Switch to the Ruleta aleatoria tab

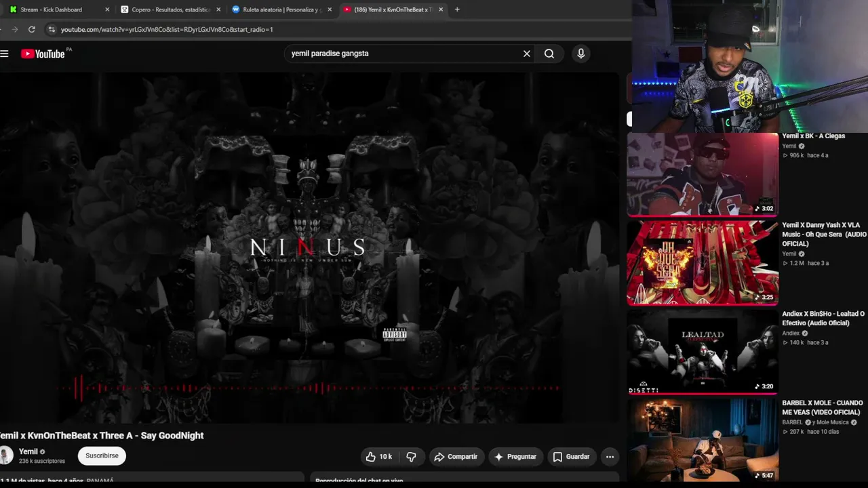[x=281, y=9]
